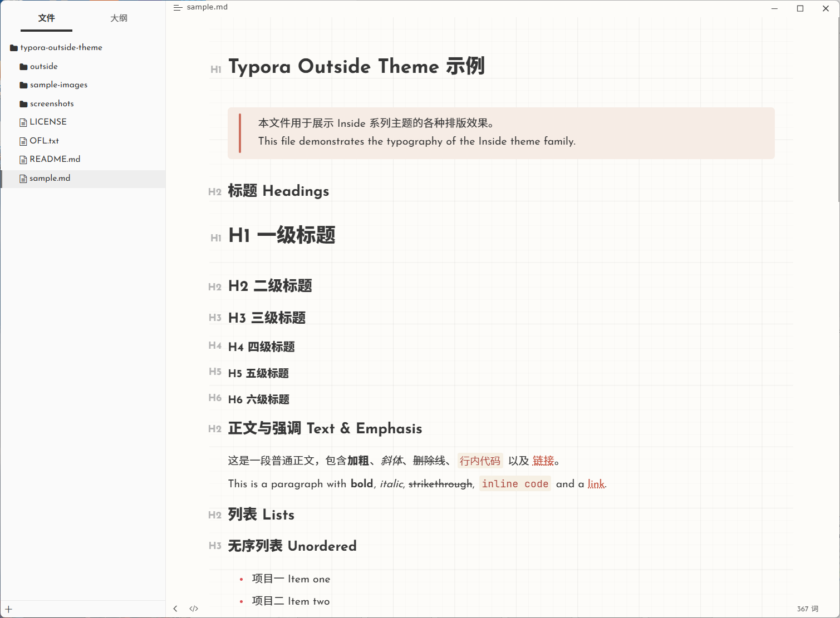
Task: Click the 'inline code' span
Action: coord(515,484)
